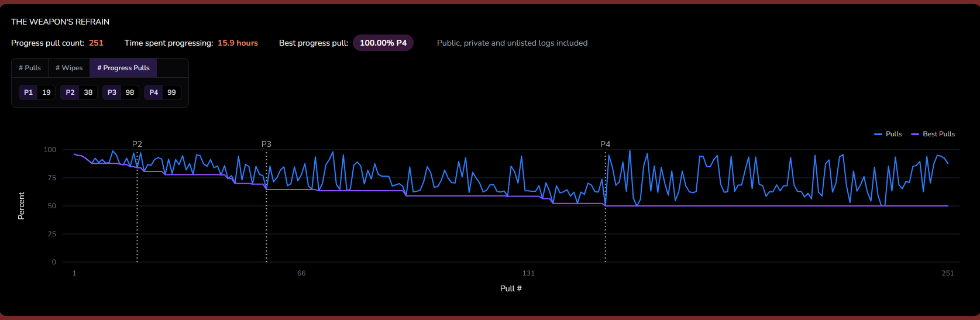Click the 251 x-axis tick label
This screenshot has width=980, height=320.
(948, 273)
